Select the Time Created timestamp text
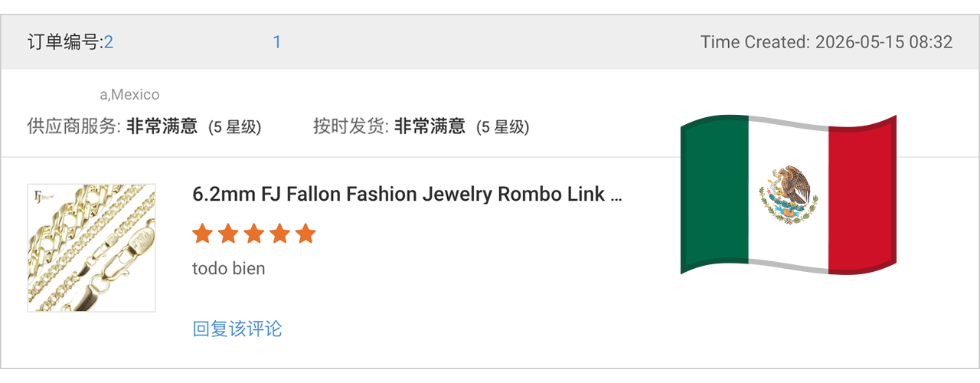980x383 pixels. point(827,42)
